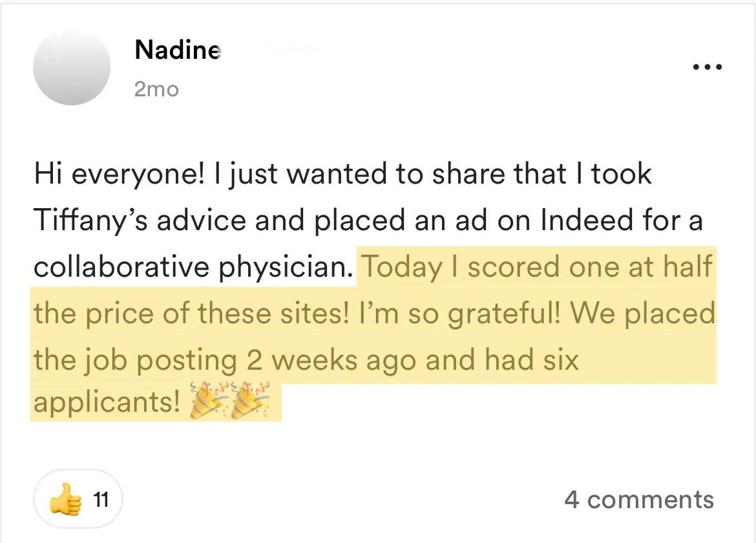Click the 2mo post timestamp

156,89
